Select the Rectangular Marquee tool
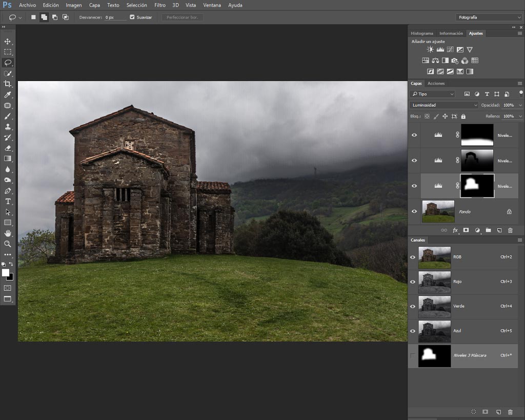The height and width of the screenshot is (420, 525). coord(7,52)
